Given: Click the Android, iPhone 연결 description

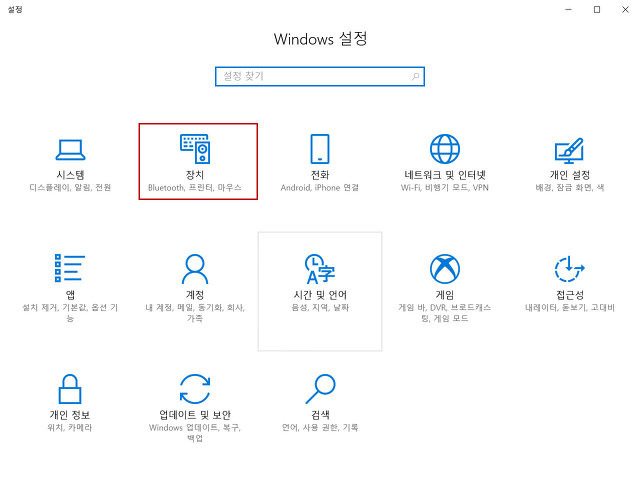Looking at the screenshot, I should [320, 188].
